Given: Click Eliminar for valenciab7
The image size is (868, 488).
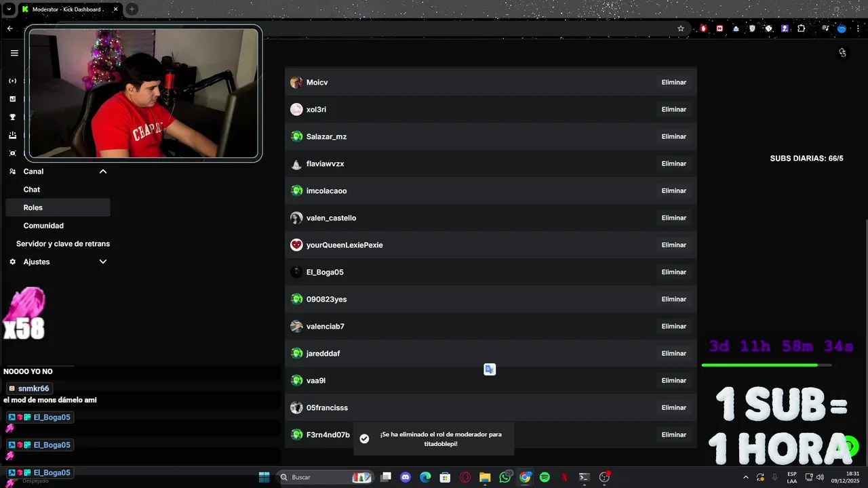Looking at the screenshot, I should point(674,326).
